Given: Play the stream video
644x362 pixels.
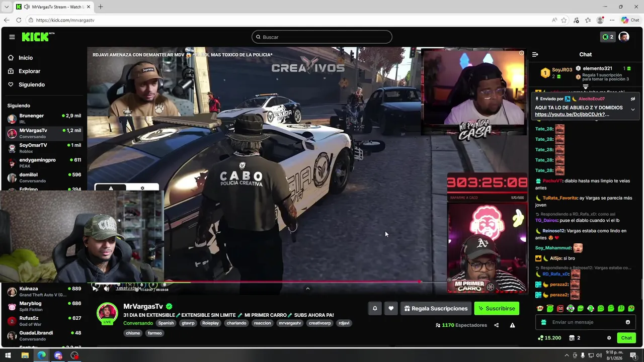Looking at the screenshot, I should point(95,288).
